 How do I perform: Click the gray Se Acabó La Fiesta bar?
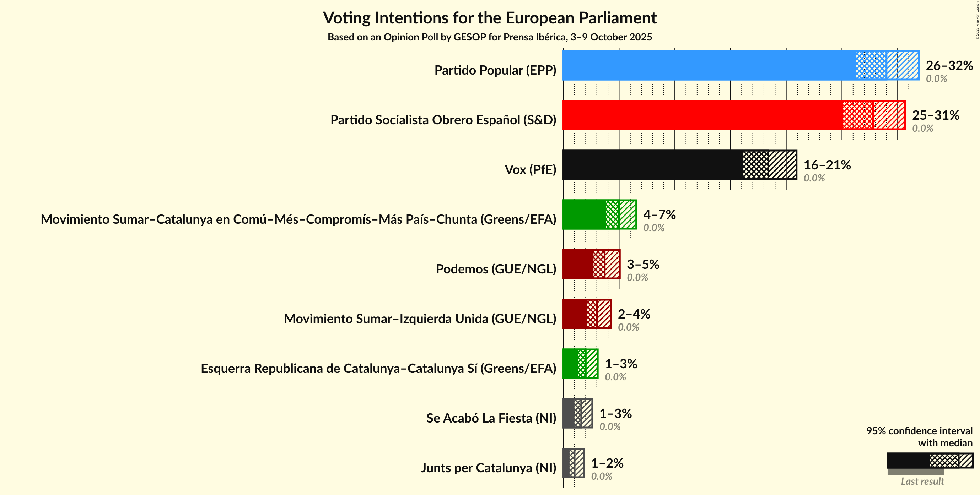(569, 413)
